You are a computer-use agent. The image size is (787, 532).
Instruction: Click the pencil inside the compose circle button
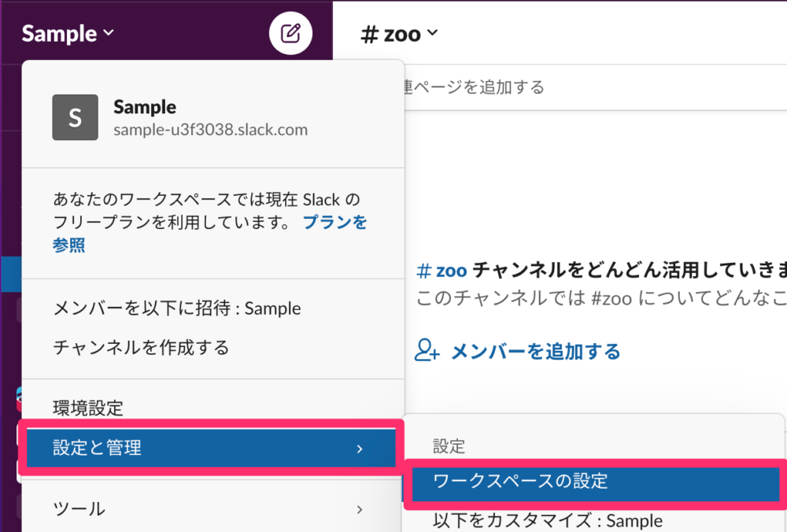pyautogui.click(x=292, y=32)
